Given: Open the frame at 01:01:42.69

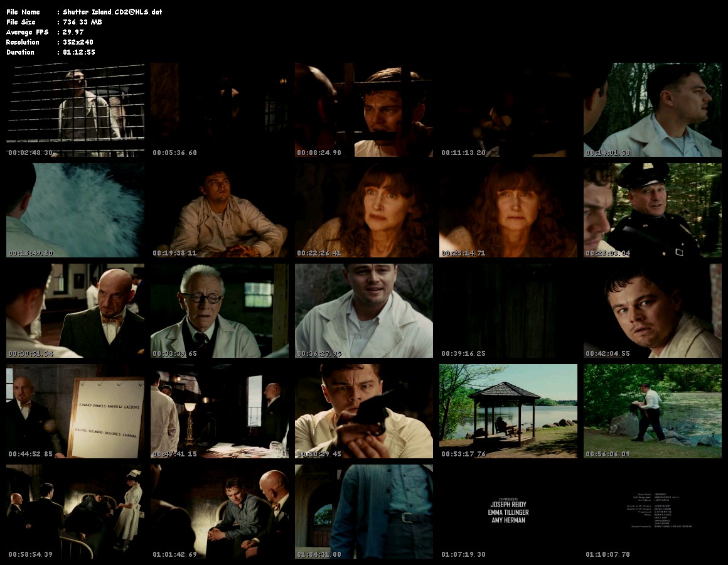Looking at the screenshot, I should pyautogui.click(x=220, y=512).
